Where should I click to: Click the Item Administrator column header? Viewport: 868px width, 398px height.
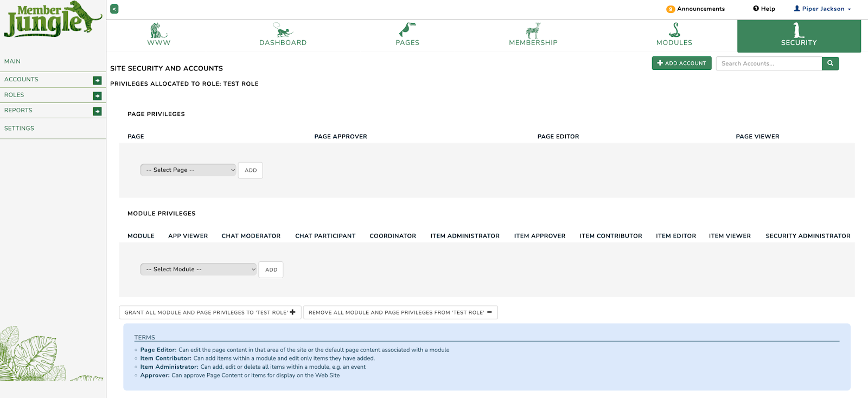465,236
